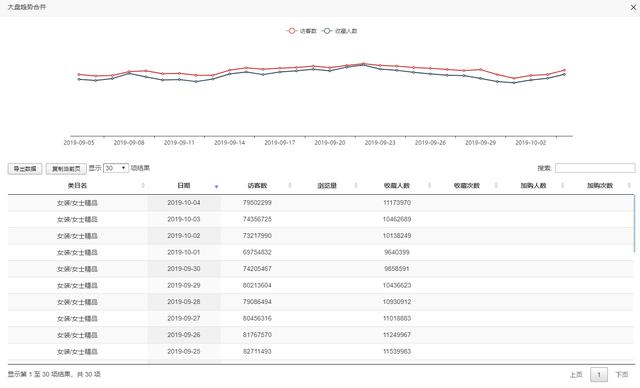Select the date cell 2019-09-28
This screenshot has width=640, height=388.
184,302
